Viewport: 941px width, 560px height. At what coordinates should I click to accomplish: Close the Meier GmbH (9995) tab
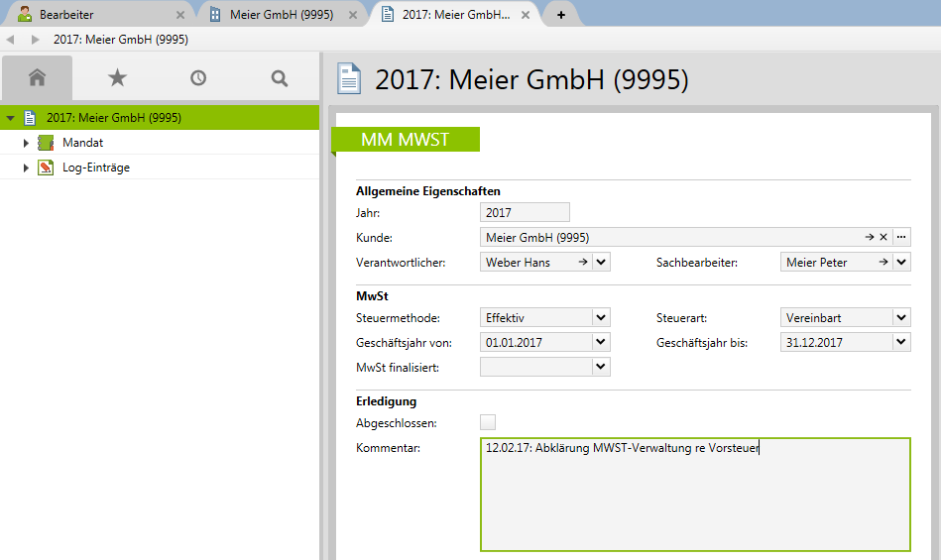pyautogui.click(x=353, y=15)
